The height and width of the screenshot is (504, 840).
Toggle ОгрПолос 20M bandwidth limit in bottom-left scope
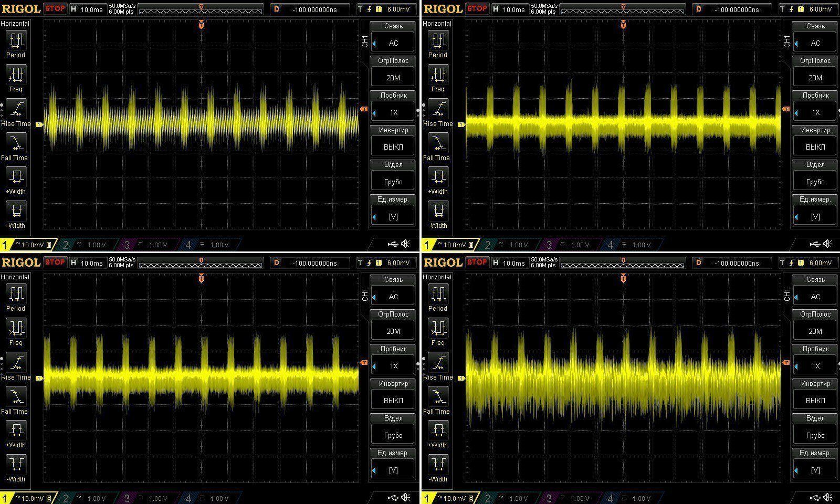pos(393,331)
